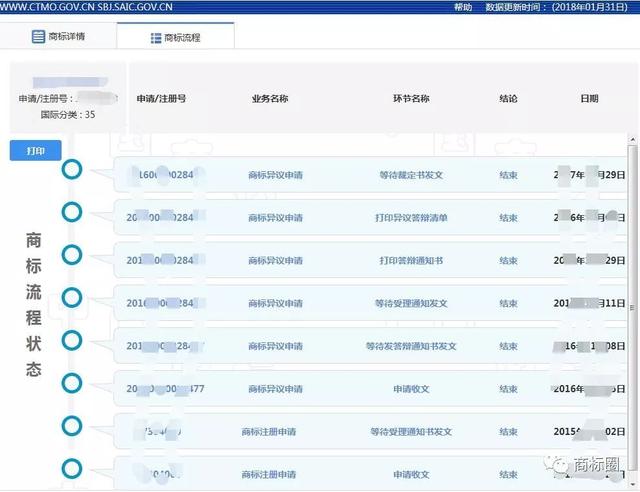640x492 pixels.
Task: Open the 帮助 help link
Action: coord(463,7)
